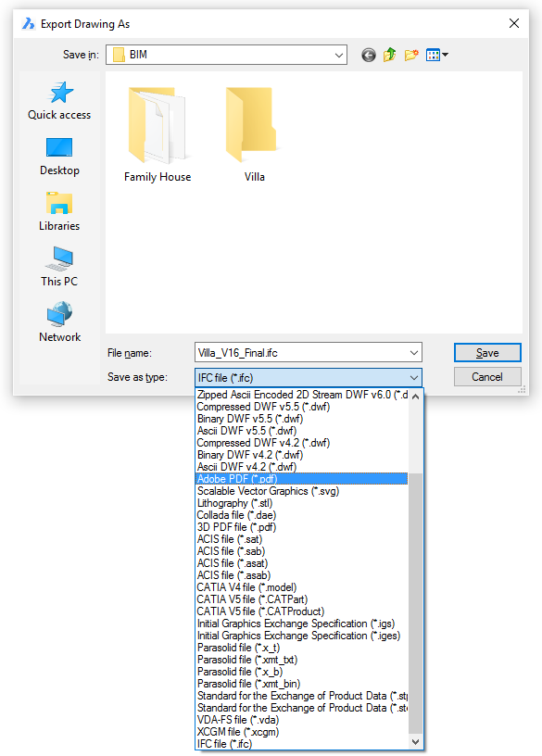Expand the File name history dropdown arrow
The width and height of the screenshot is (542, 756).
click(414, 353)
